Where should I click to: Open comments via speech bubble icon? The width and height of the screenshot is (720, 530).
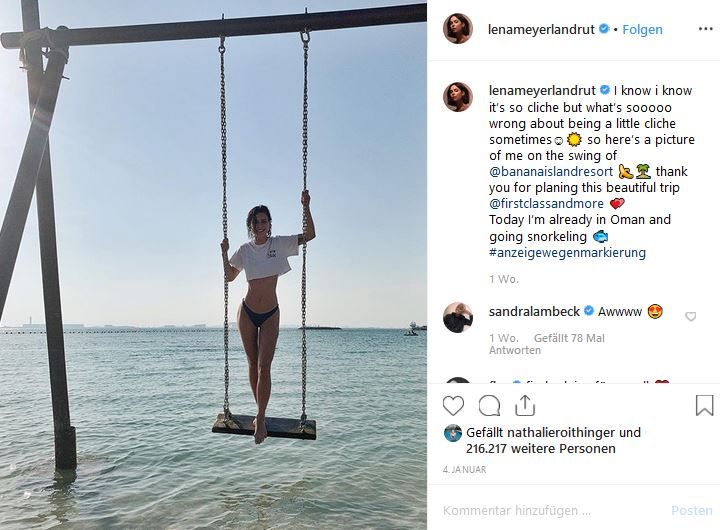pos(489,406)
